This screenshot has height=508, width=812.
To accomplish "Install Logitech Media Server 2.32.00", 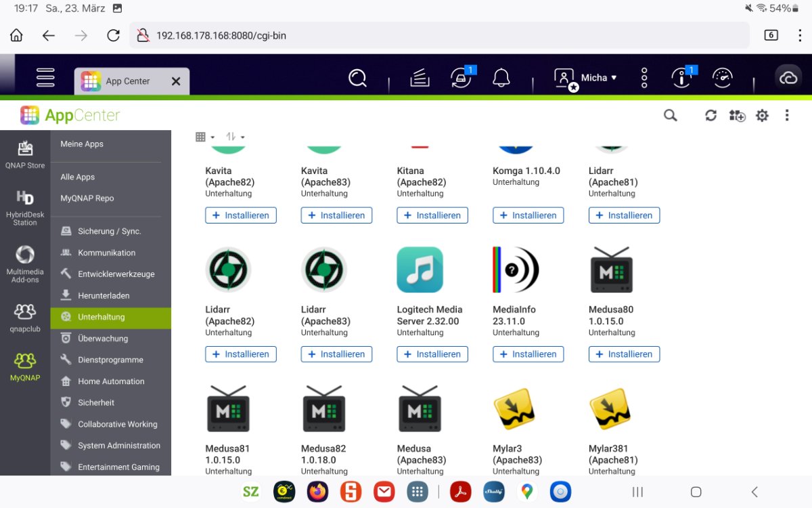I will tap(432, 354).
